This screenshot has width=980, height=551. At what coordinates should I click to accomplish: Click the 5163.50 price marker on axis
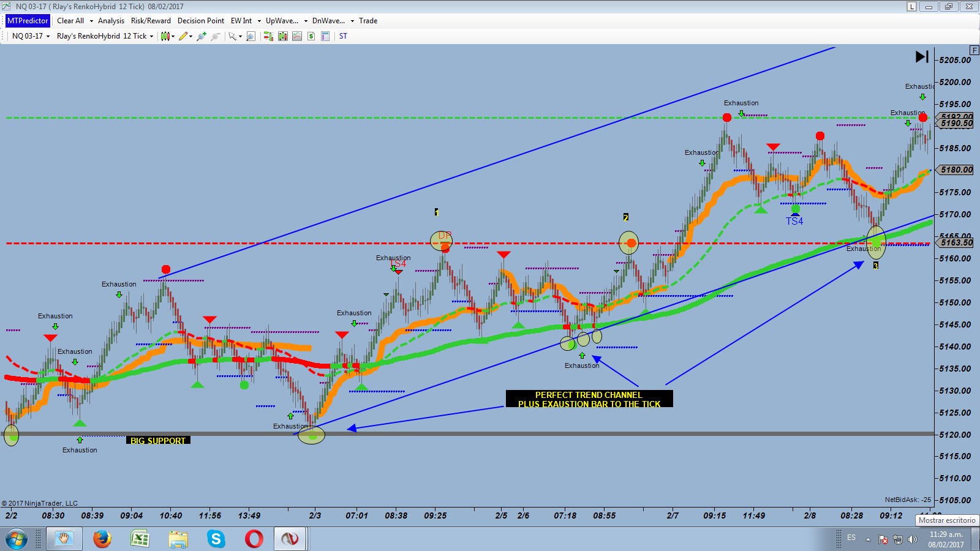tap(956, 243)
